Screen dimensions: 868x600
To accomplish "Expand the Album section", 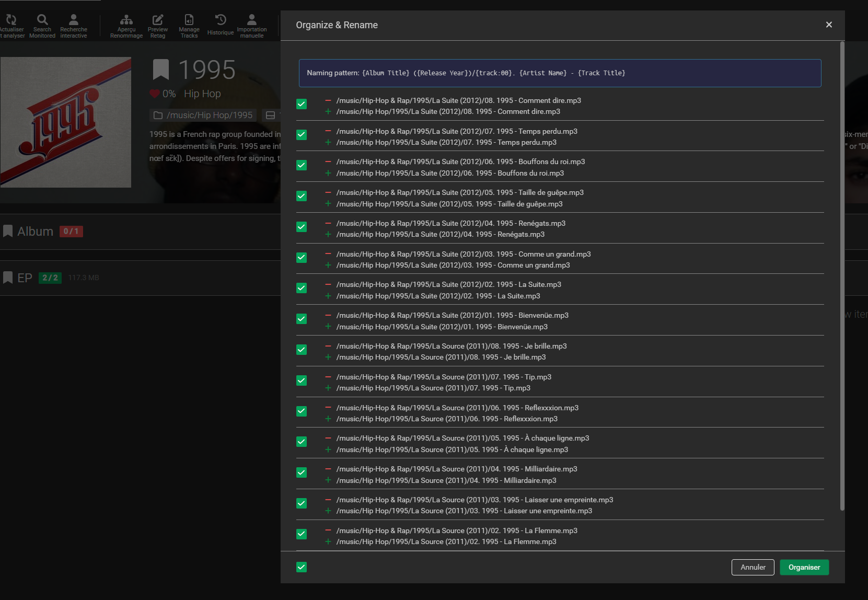I will coord(36,230).
